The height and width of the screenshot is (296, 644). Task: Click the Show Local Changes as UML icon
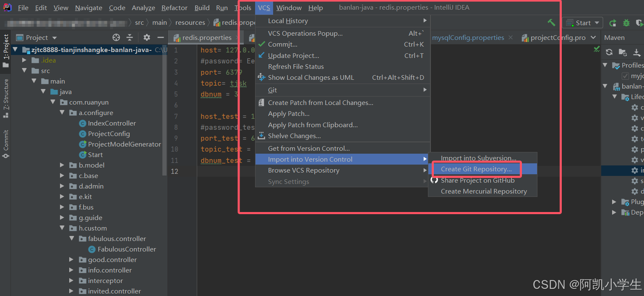pos(261,77)
